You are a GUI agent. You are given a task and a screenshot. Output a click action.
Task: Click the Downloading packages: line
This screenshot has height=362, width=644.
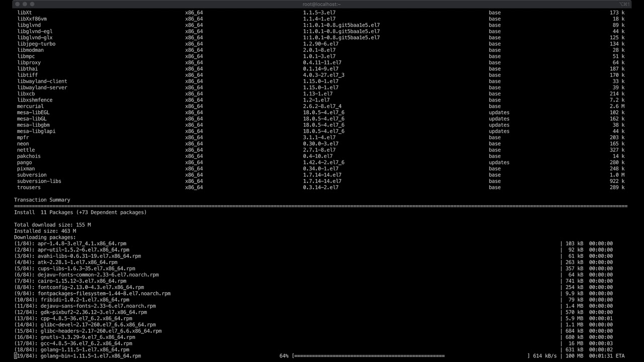(x=45, y=237)
